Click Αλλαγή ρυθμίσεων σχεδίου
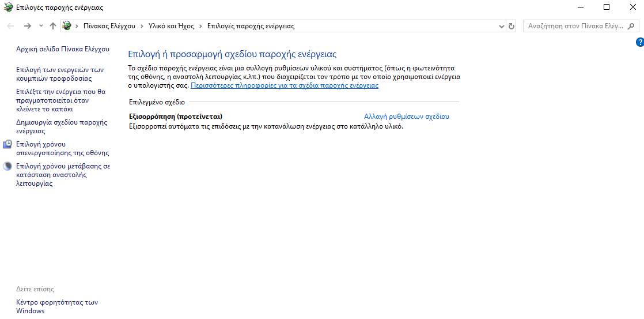 407,117
